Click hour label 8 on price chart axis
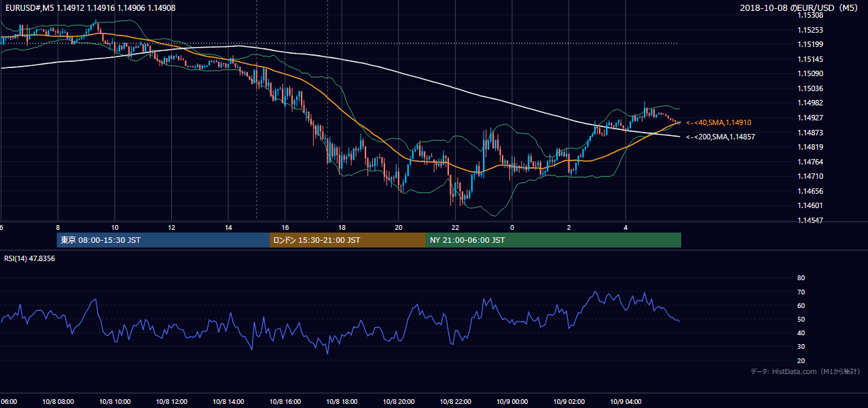The height and width of the screenshot is (408, 868). (58, 227)
